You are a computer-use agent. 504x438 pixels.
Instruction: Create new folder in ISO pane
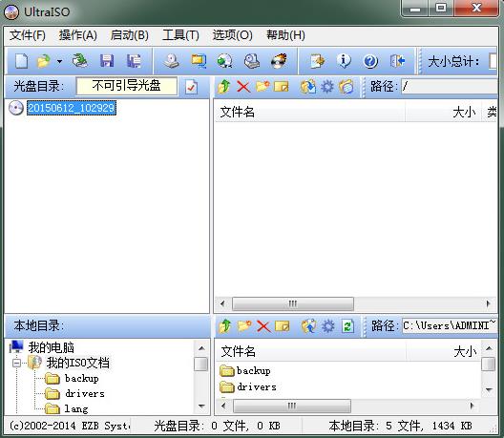point(262,87)
